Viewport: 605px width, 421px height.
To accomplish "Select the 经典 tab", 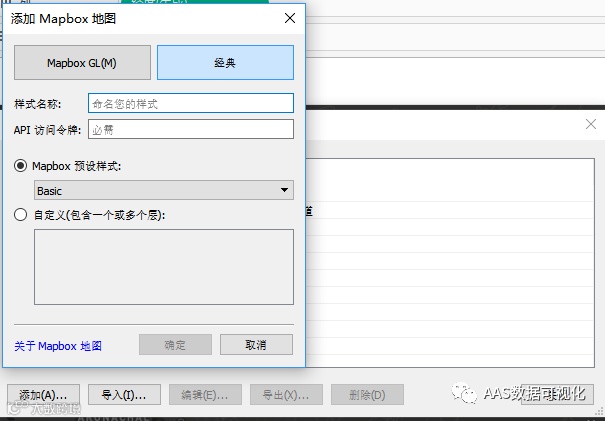I will (225, 63).
